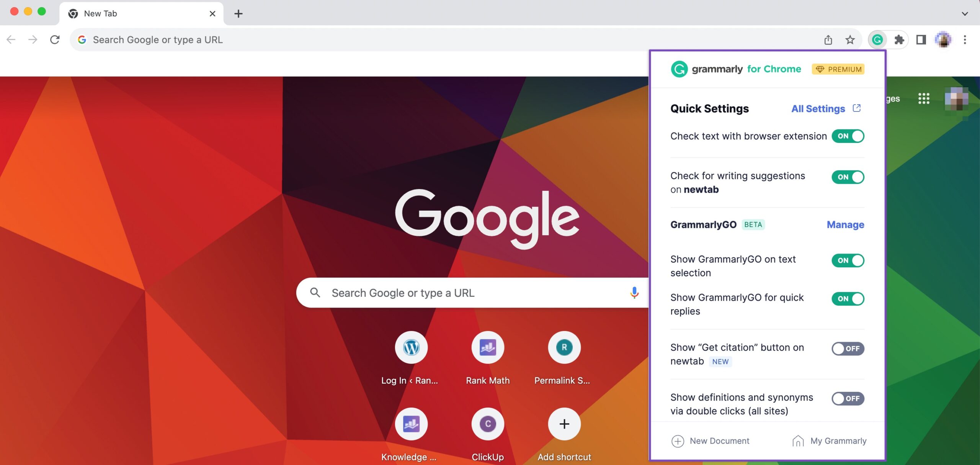The height and width of the screenshot is (465, 980).
Task: Click the Permalink S shortcut icon
Action: (x=563, y=347)
